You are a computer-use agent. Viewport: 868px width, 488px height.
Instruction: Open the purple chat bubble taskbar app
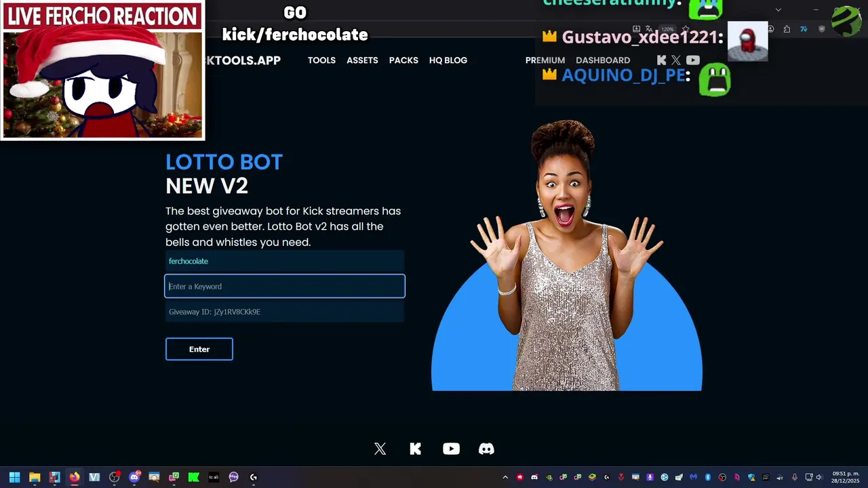[233, 477]
